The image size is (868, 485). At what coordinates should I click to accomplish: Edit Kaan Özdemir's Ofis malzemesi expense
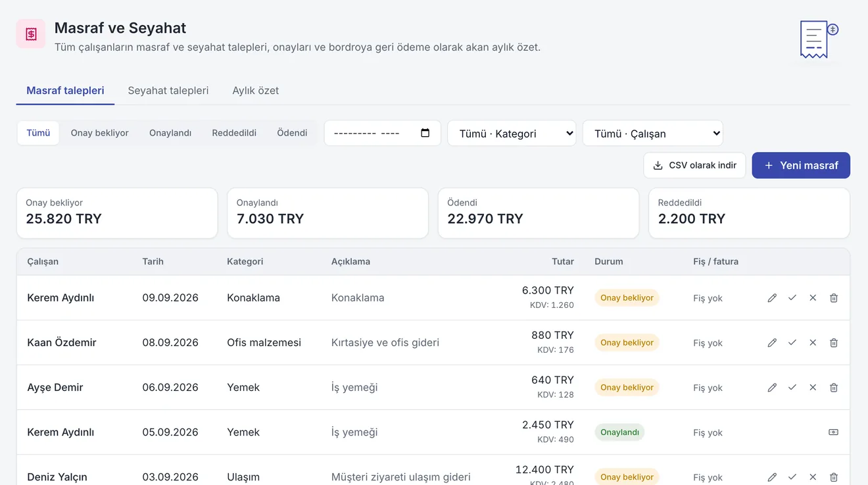pos(772,343)
